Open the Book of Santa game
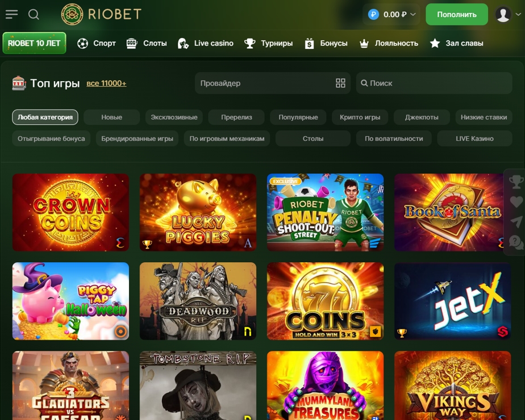The height and width of the screenshot is (420, 525). click(449, 212)
